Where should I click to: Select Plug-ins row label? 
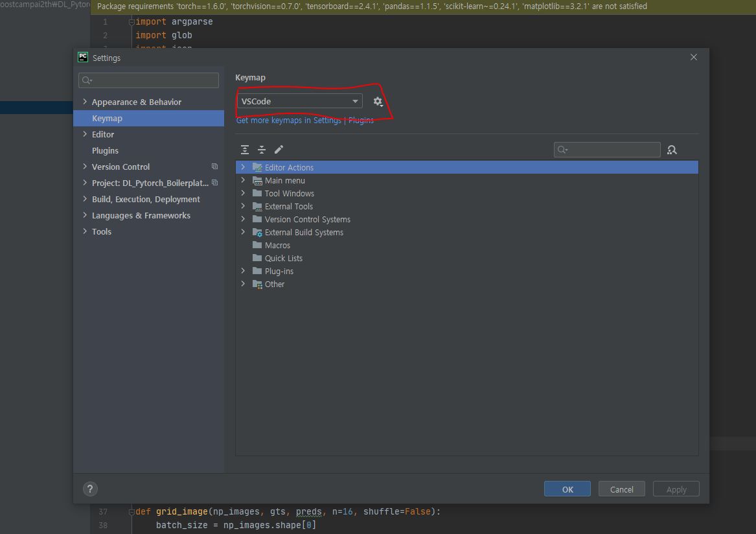(279, 271)
